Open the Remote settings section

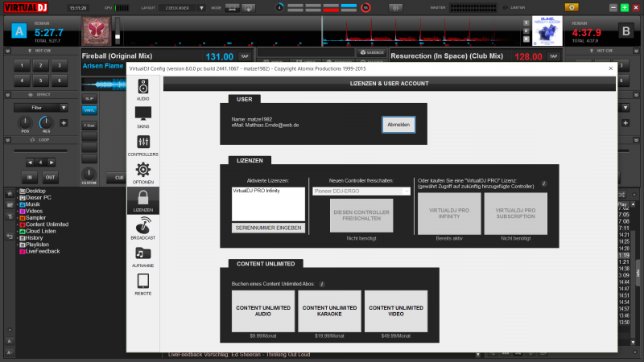click(x=143, y=285)
